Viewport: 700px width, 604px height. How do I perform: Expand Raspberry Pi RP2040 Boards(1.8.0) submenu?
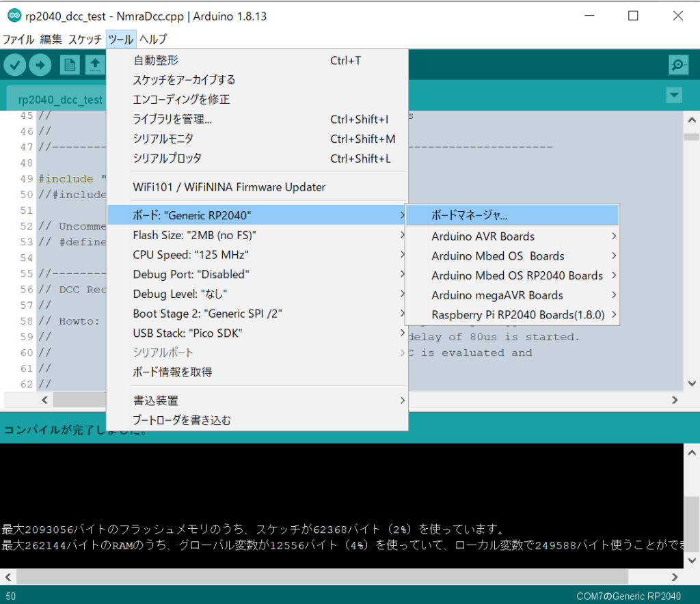pos(517,315)
